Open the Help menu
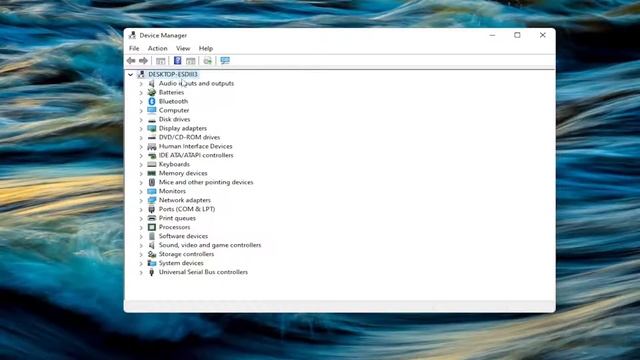The width and height of the screenshot is (640, 360). click(206, 48)
